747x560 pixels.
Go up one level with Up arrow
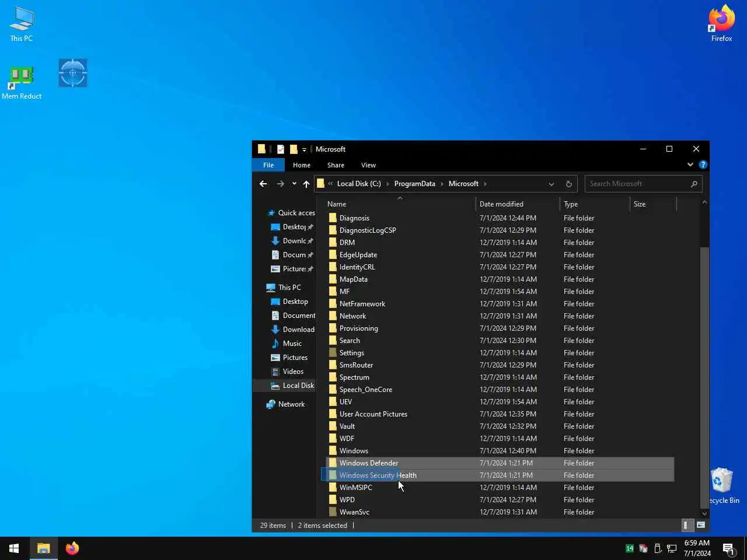click(x=306, y=184)
